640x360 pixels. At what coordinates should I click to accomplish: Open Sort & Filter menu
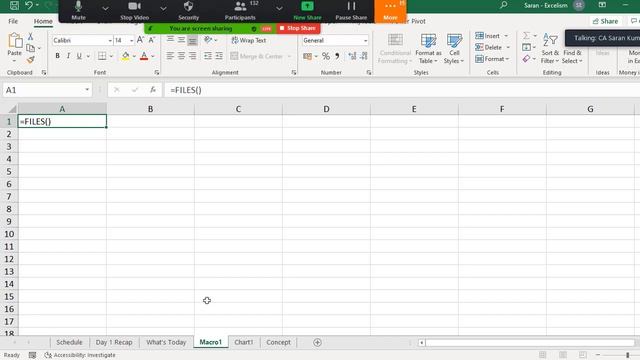click(x=550, y=49)
